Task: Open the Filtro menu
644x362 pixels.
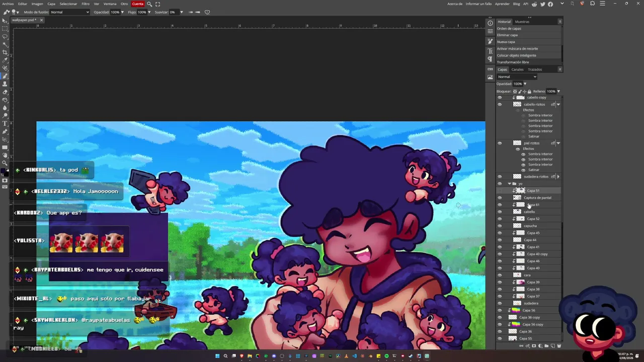Action: [x=86, y=4]
